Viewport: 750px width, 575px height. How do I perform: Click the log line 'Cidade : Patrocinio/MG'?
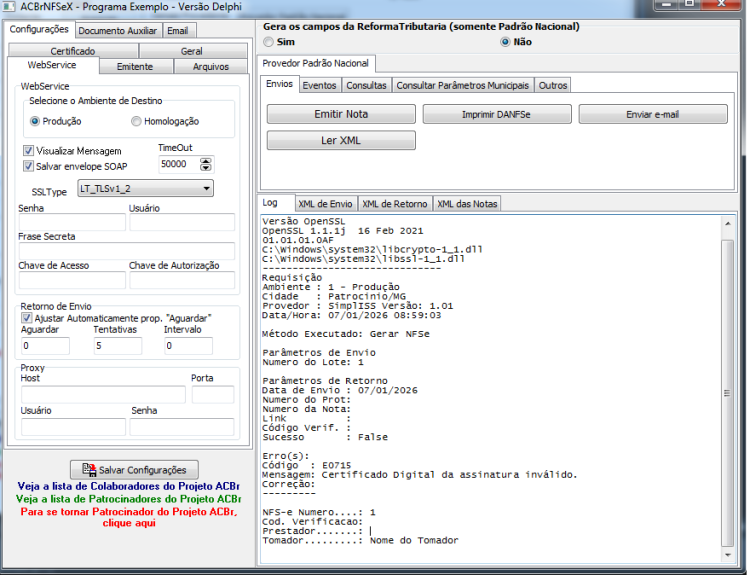[334, 297]
